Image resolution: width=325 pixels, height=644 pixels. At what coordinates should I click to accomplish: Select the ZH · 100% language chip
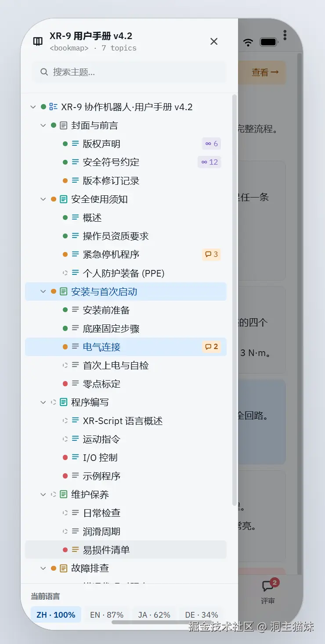(x=56, y=615)
